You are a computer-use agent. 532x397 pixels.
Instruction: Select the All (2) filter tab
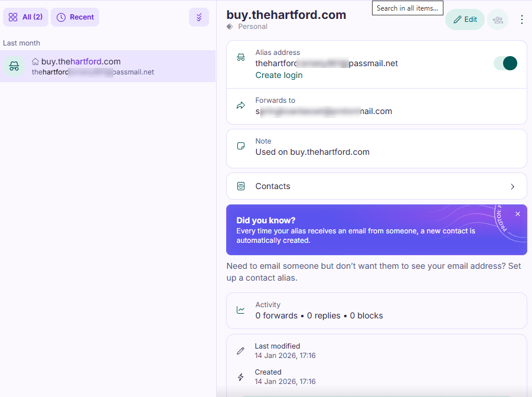pos(25,17)
